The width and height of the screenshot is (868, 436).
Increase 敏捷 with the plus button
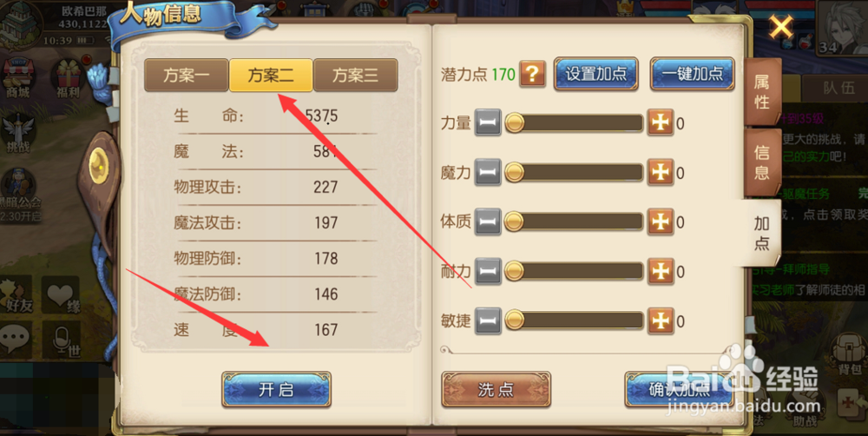[x=661, y=320]
